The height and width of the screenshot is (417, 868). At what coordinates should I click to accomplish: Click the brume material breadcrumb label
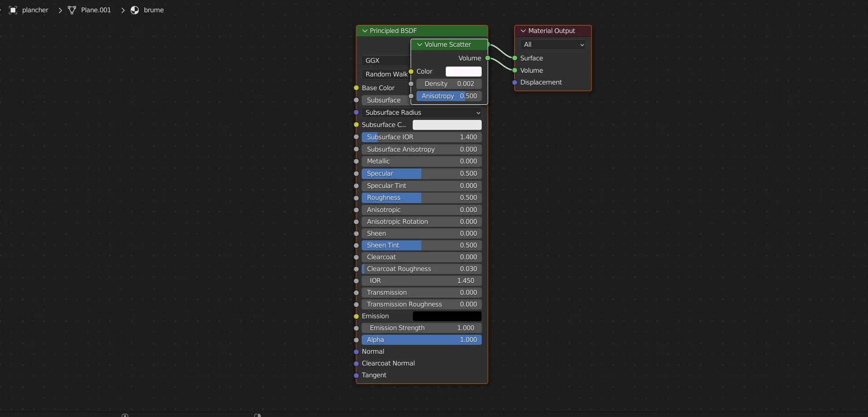(154, 10)
